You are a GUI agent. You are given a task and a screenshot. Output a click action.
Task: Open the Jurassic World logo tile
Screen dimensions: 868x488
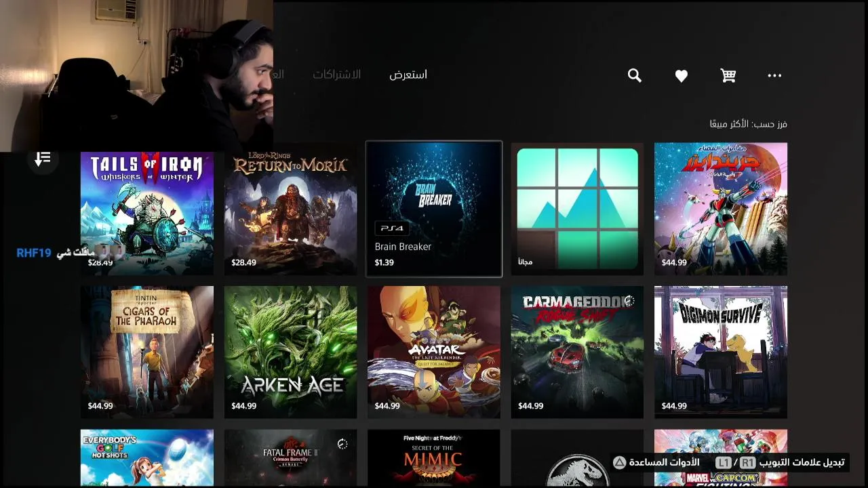pos(577,458)
